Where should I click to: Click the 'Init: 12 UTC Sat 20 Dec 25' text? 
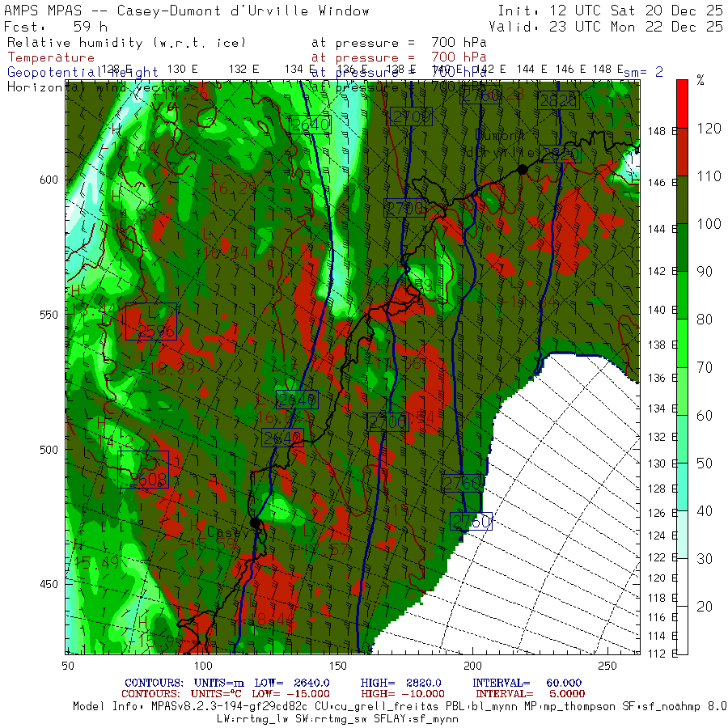coord(610,11)
